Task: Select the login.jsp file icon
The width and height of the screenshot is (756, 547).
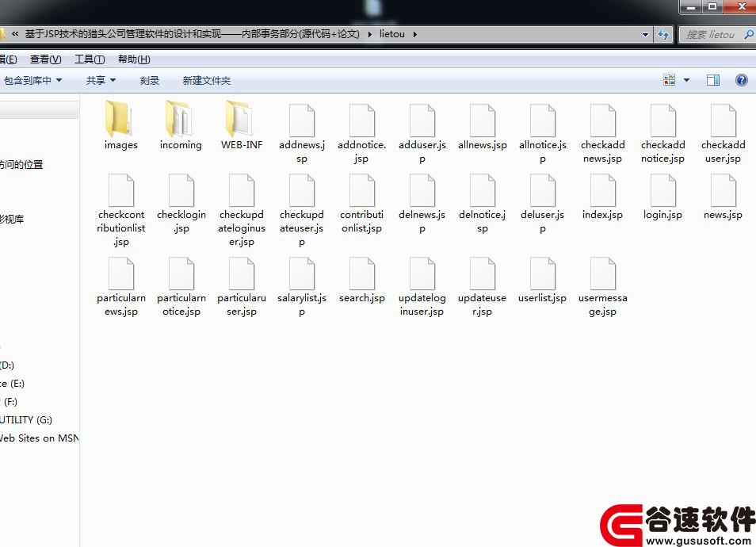Action: tap(663, 190)
